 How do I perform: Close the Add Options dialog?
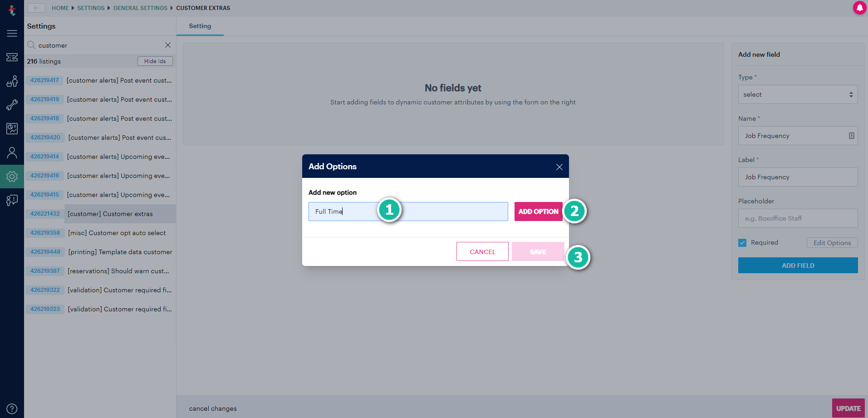559,167
